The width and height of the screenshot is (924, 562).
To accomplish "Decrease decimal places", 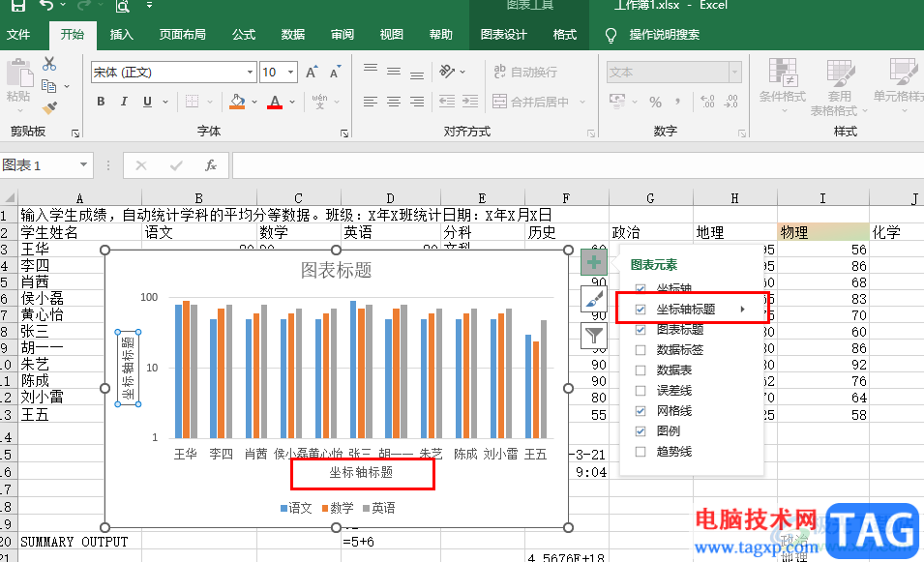I will coord(731,102).
